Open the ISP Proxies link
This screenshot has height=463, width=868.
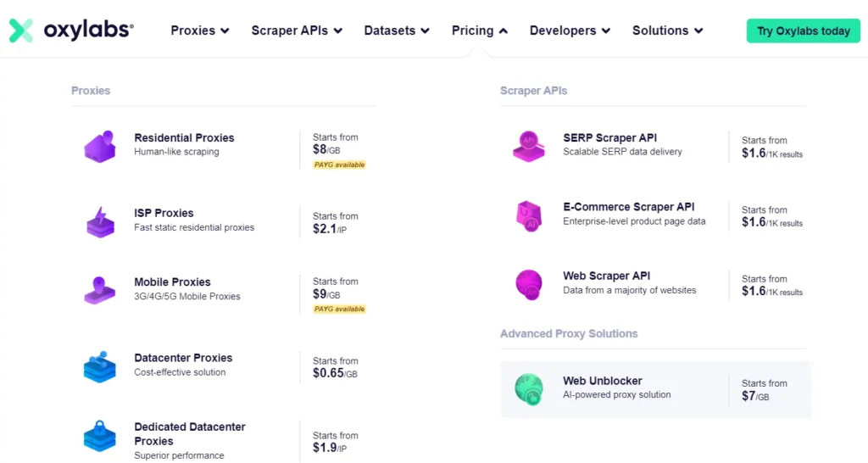point(164,213)
